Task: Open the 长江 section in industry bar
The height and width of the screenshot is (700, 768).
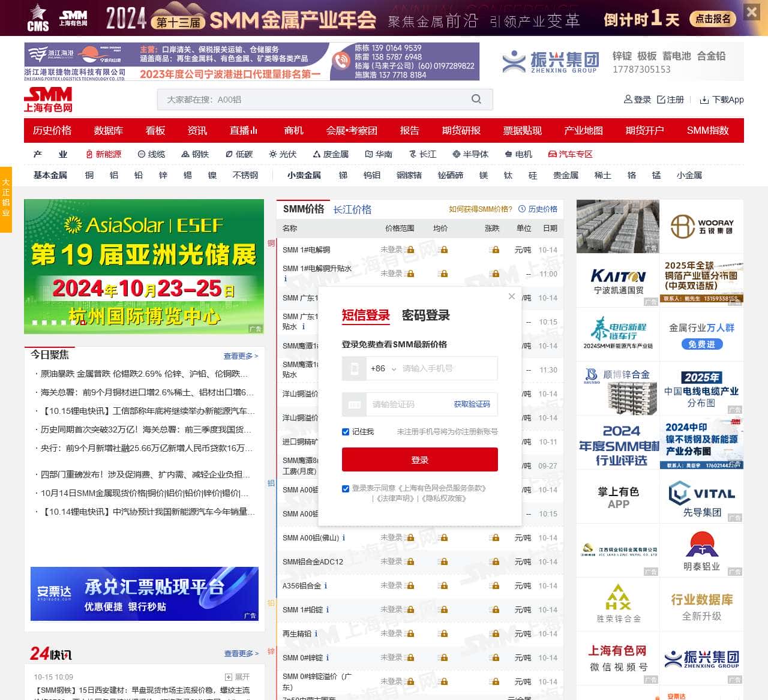Action: 422,154
